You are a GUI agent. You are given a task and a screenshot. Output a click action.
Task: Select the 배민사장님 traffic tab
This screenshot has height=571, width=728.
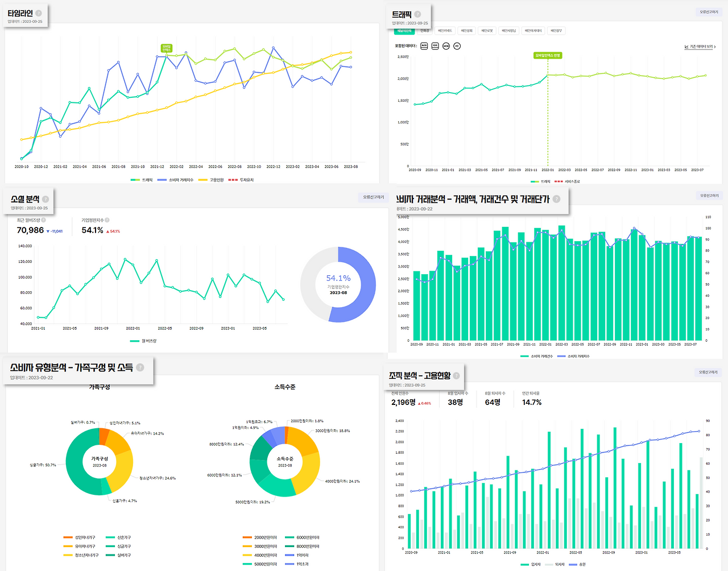click(508, 31)
